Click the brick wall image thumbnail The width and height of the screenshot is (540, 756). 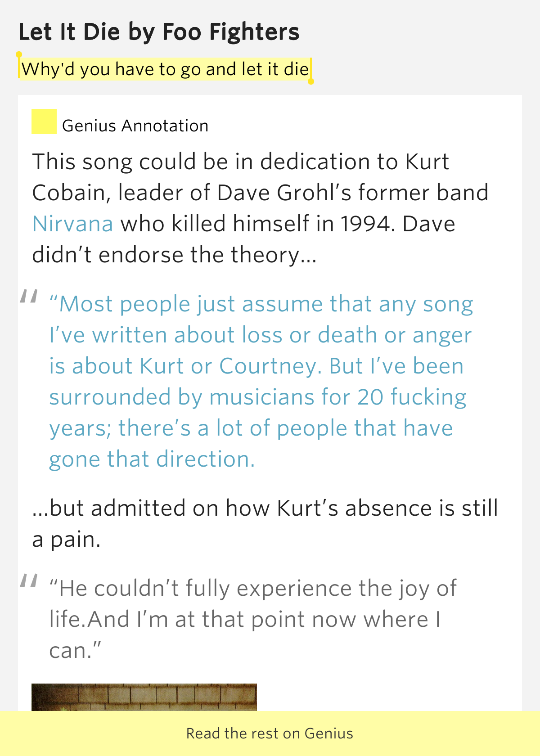click(144, 697)
